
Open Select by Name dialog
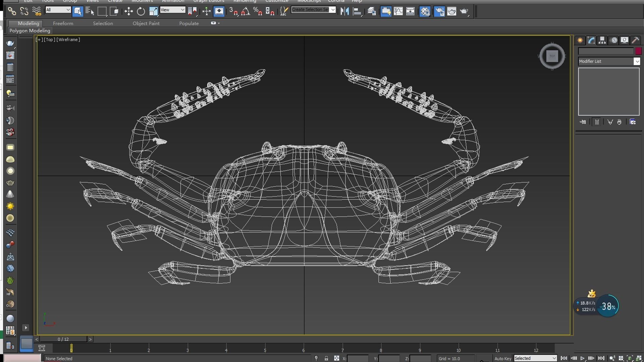pos(90,11)
